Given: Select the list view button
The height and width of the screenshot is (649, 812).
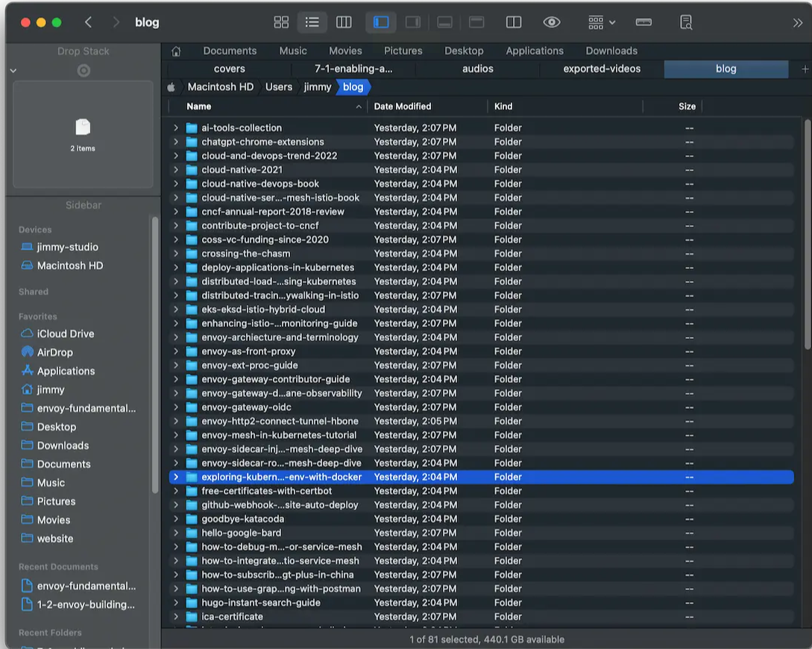Looking at the screenshot, I should (x=312, y=22).
